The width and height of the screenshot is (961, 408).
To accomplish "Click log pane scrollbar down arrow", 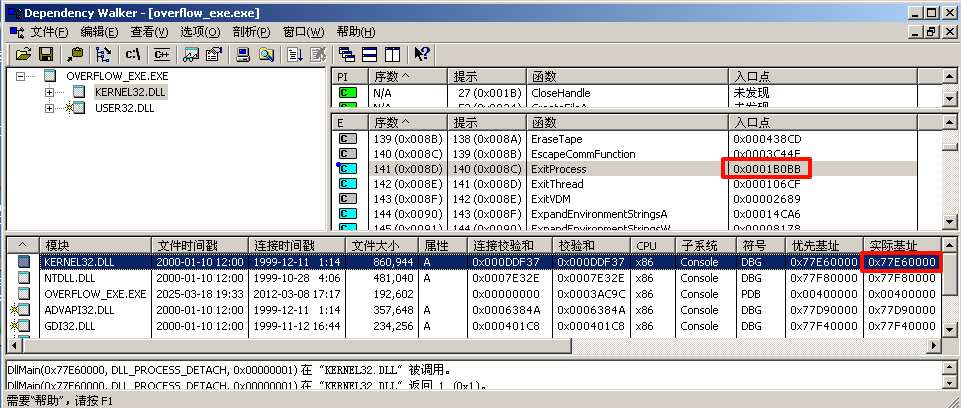I will pos(949,382).
